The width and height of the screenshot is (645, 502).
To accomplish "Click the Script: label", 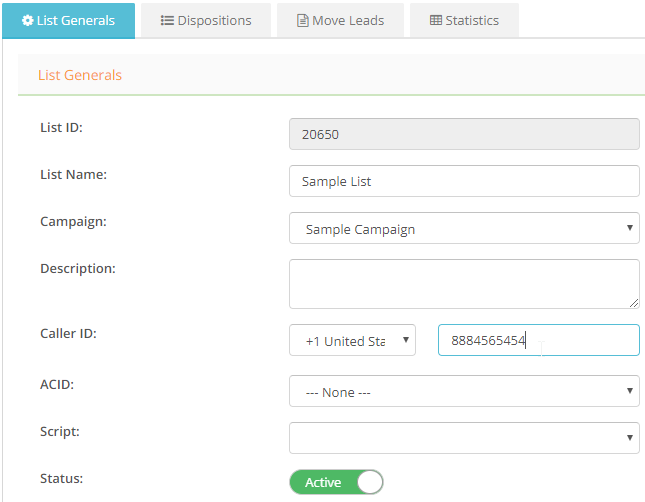I will coord(60,432).
